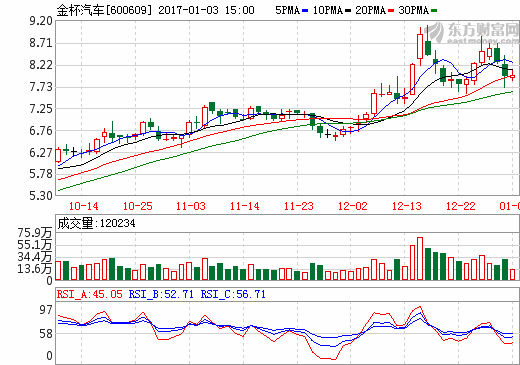The height and width of the screenshot is (365, 520).
Task: Click the tallest red candlestick near 12-13
Action: click(420, 46)
